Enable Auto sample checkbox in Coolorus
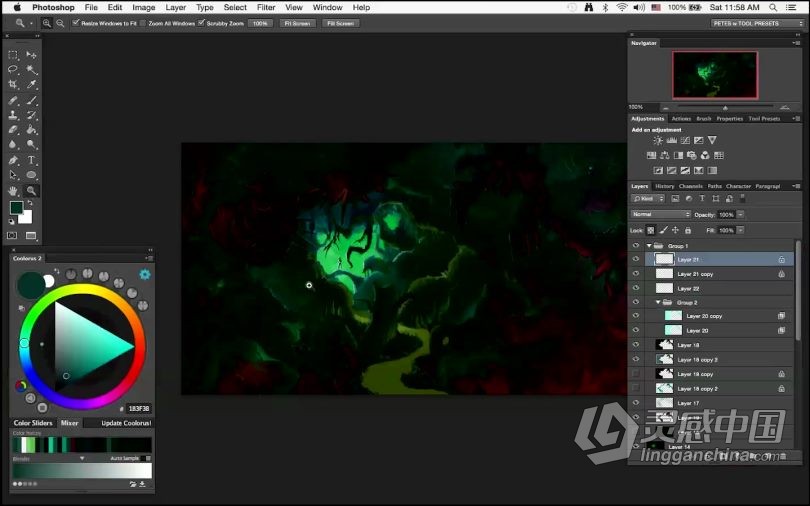The height and width of the screenshot is (506, 810). [148, 458]
